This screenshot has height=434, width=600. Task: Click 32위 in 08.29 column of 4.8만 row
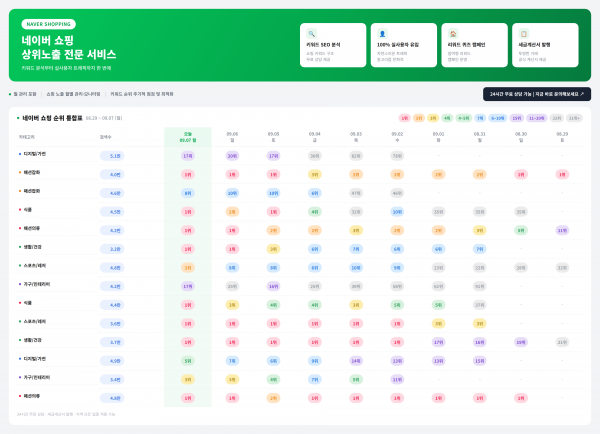point(562,268)
